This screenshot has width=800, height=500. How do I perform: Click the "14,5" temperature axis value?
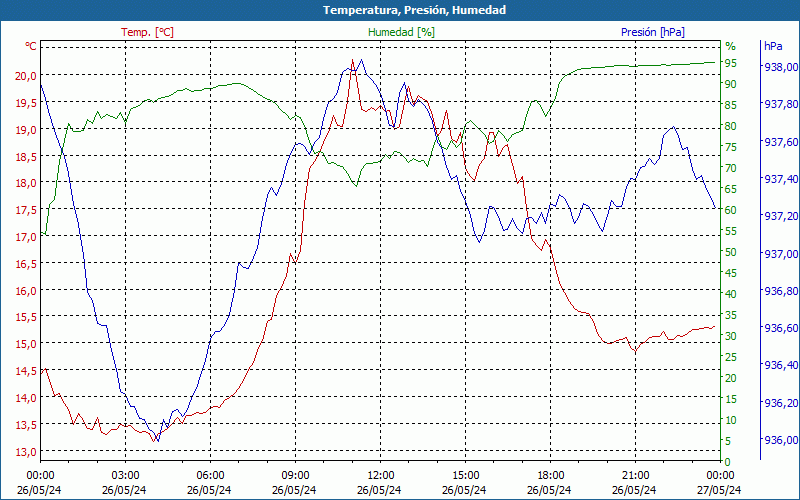coord(26,371)
